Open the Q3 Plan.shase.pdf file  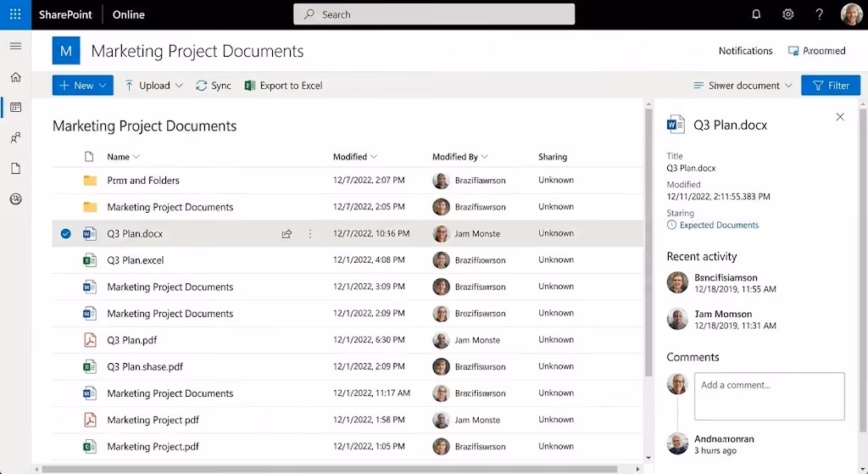point(145,366)
